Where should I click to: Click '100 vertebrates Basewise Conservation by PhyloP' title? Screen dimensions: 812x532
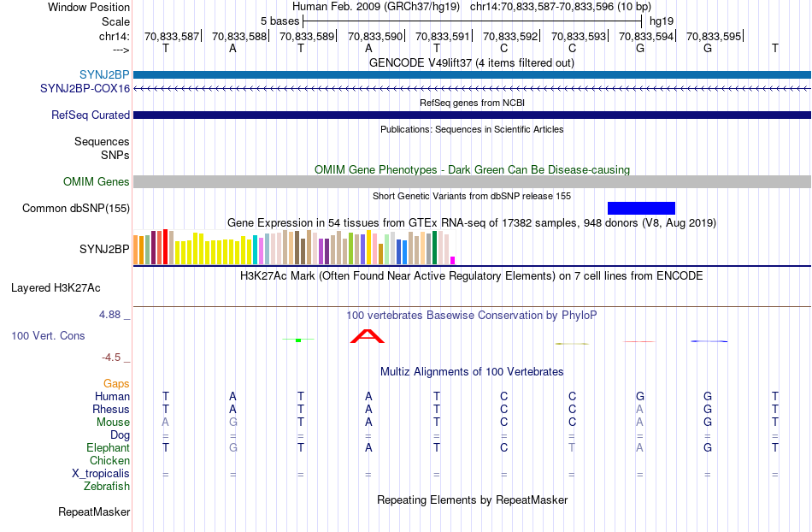[472, 315]
